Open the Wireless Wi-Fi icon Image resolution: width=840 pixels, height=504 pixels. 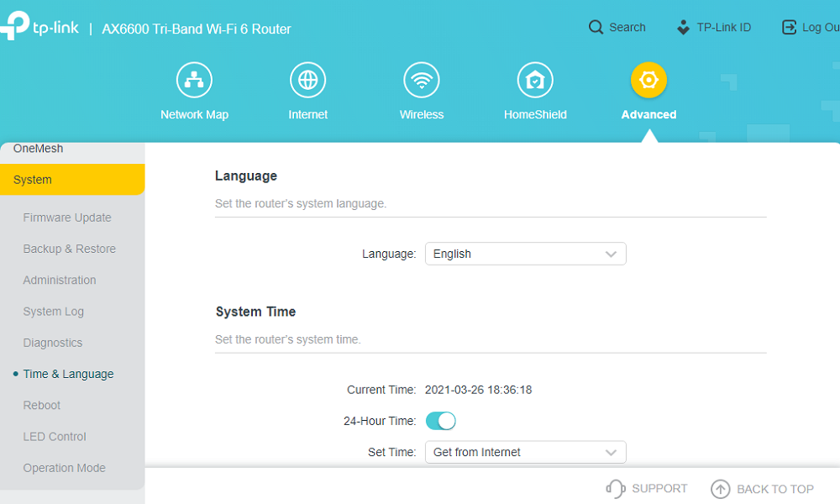(x=421, y=80)
